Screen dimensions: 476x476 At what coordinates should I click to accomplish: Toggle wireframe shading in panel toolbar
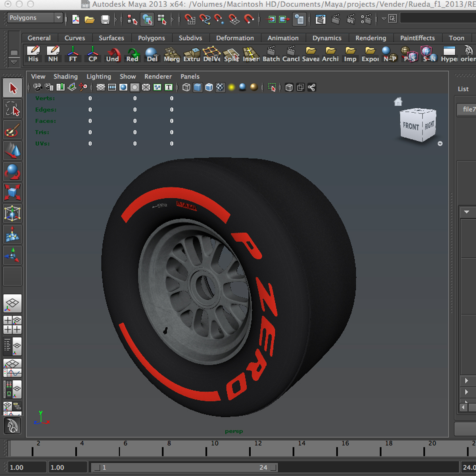pyautogui.click(x=186, y=87)
